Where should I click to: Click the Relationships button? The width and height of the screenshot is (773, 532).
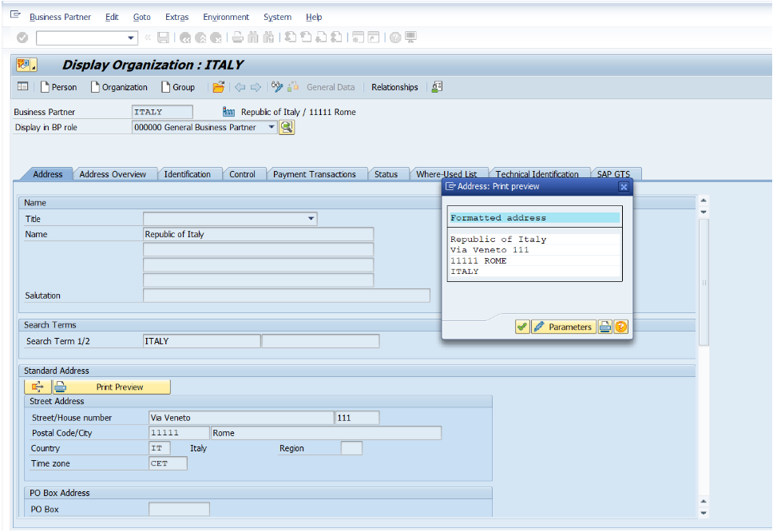coord(394,87)
